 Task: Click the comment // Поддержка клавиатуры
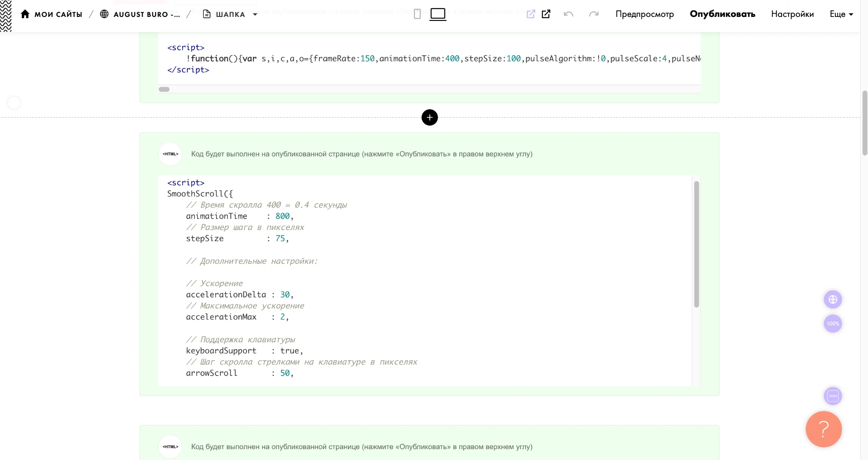click(240, 339)
